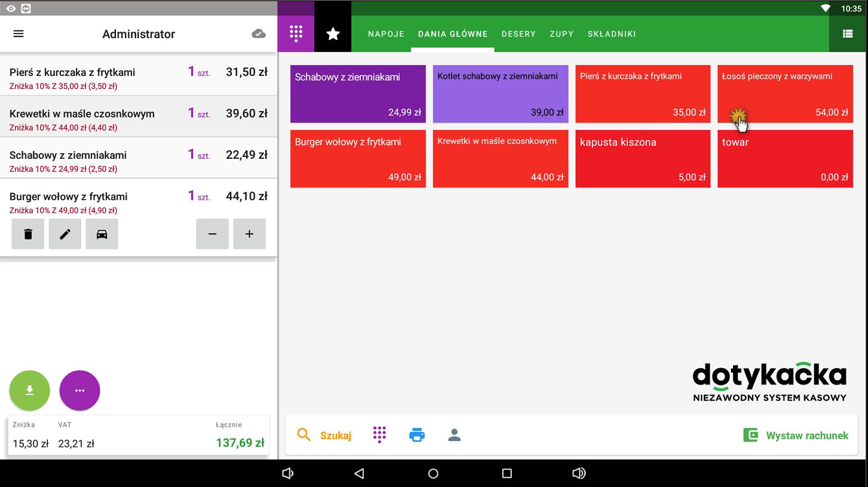Select customer with the person icon
The height and width of the screenshot is (487, 868).
(x=455, y=435)
